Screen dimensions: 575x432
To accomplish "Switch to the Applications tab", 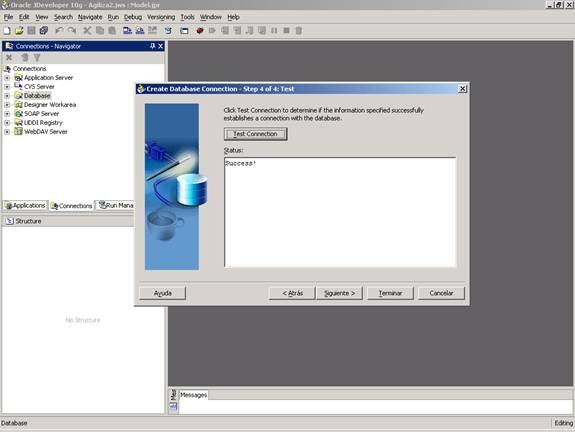I will point(25,206).
